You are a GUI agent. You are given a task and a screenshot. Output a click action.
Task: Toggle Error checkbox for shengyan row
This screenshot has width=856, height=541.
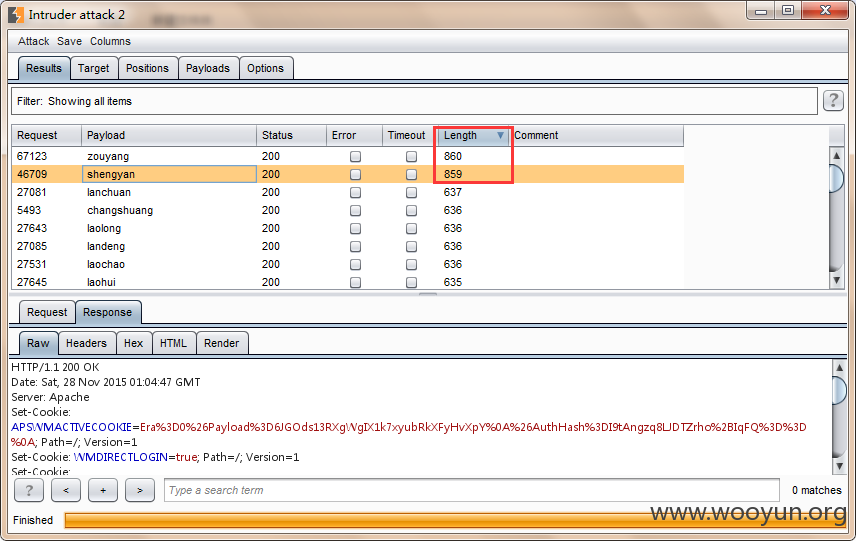click(355, 175)
